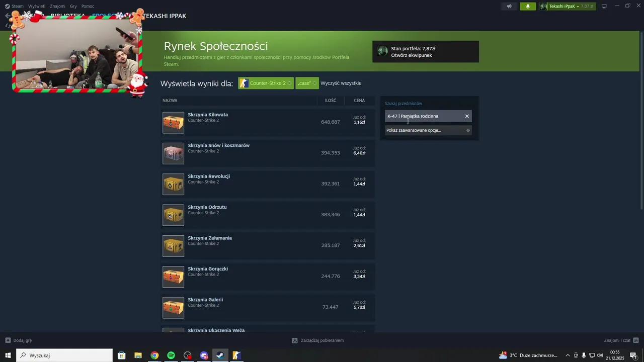Viewport: 644px width, 362px height.
Task: Click the microphone tray icon
Action: [x=584, y=355]
